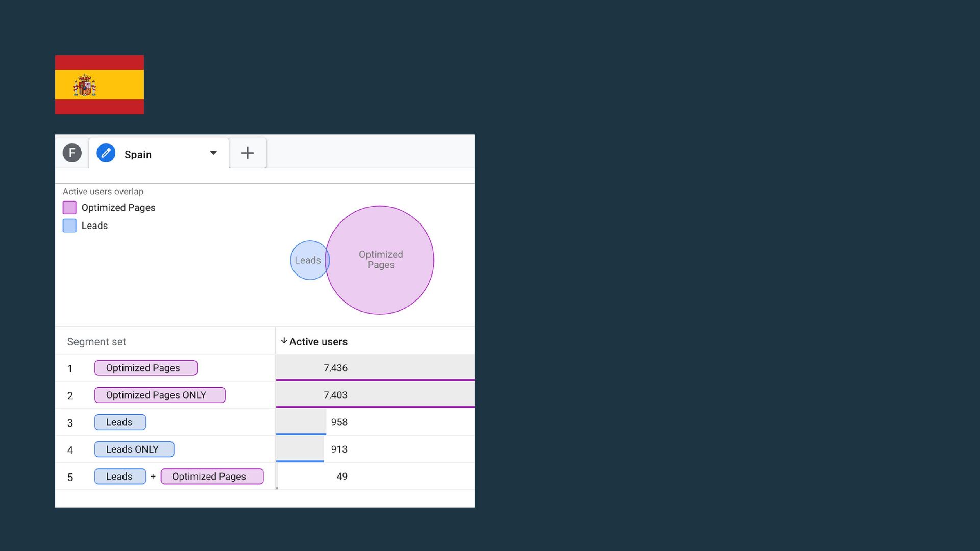Click the blue pencil edit icon
980x551 pixels.
tap(106, 153)
